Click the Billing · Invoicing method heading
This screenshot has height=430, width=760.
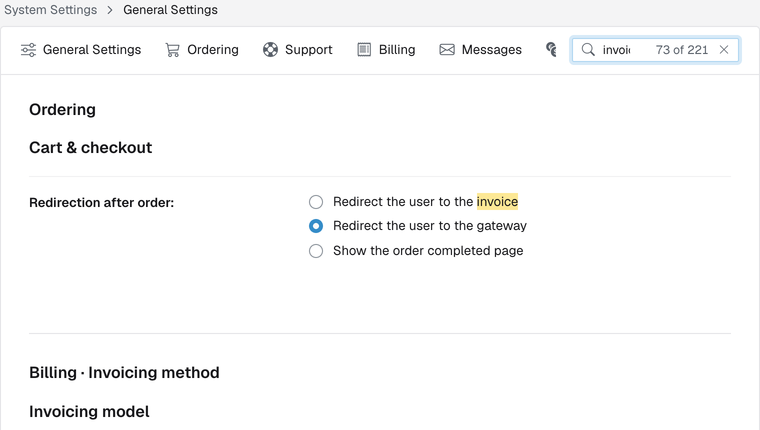click(x=124, y=372)
